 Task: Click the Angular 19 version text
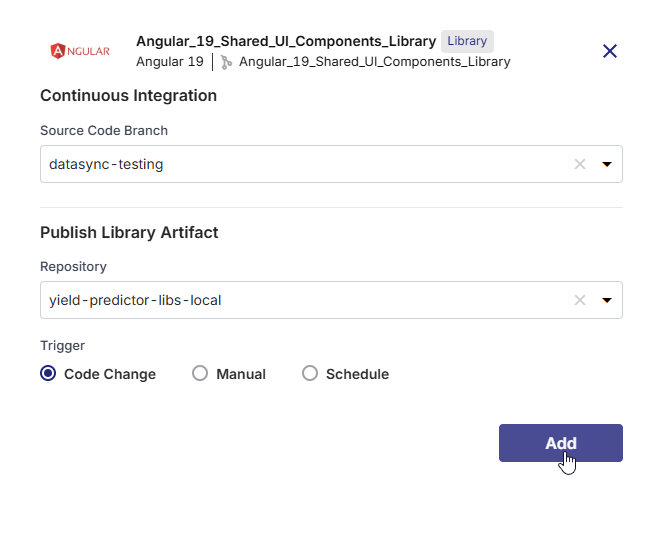point(170,62)
